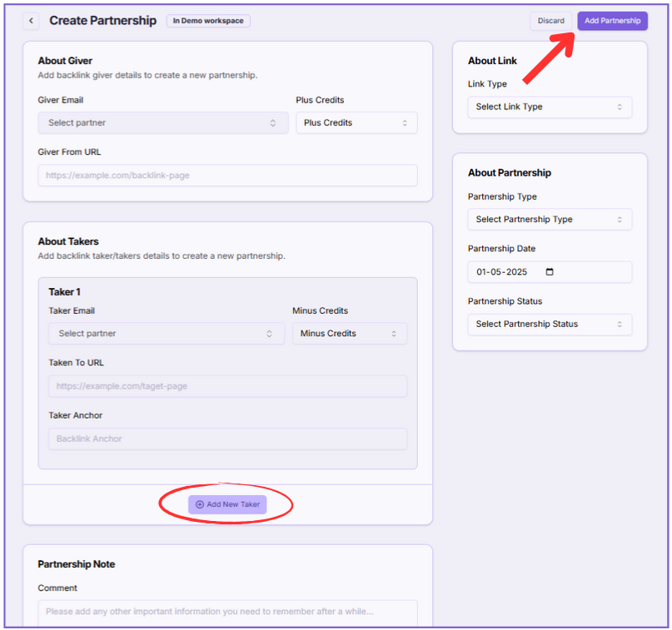Expand the Select Partnership Type dropdown
Screen dimensions: 672x630
coord(549,220)
